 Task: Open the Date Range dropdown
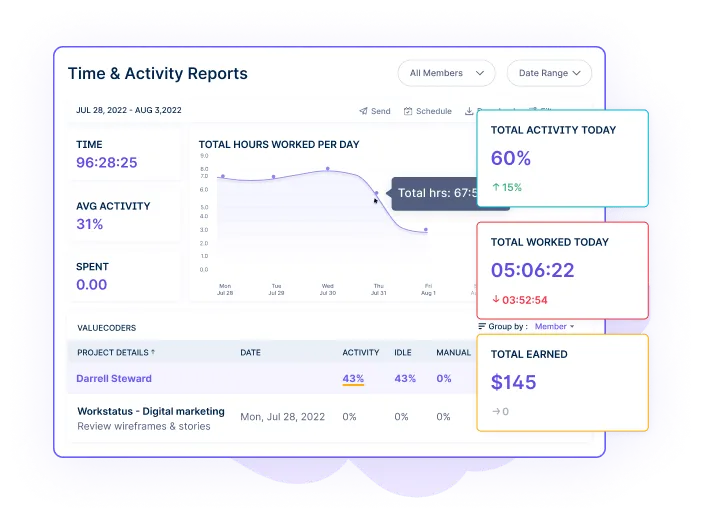click(x=549, y=73)
